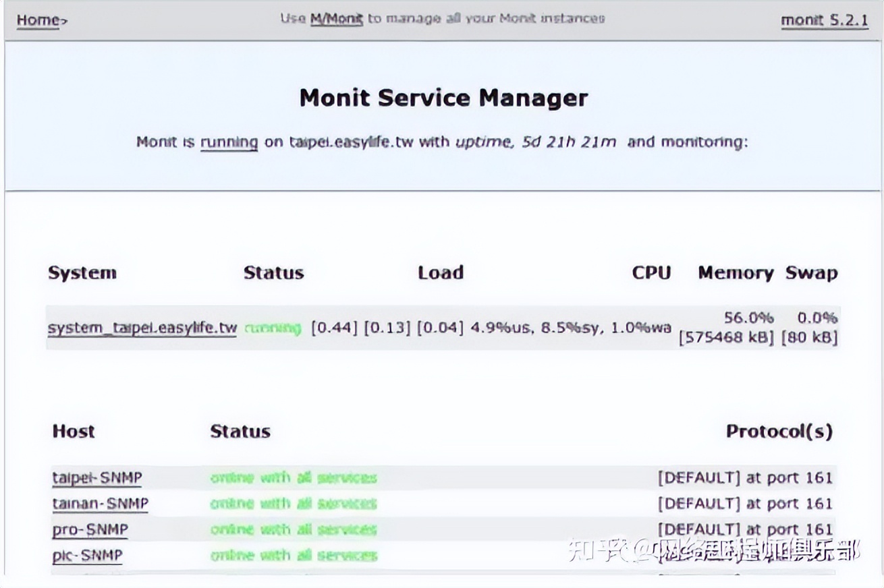This screenshot has height=588, width=884.
Task: Click the underlined 'running' link
Action: pyautogui.click(x=229, y=142)
